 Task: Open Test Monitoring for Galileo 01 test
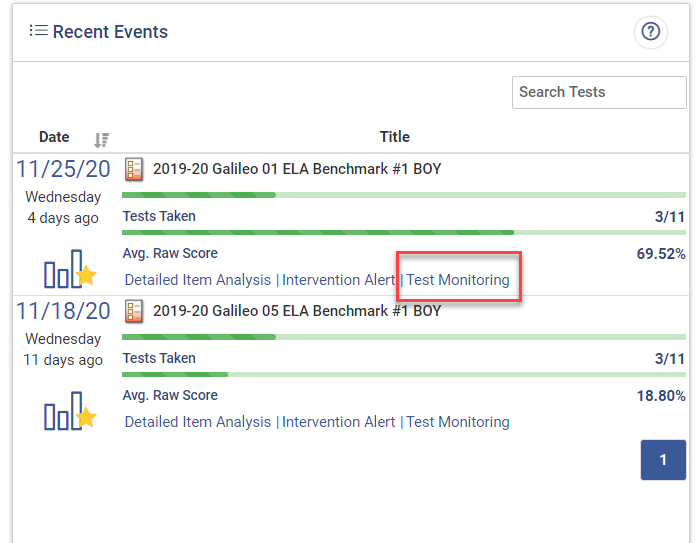coord(457,280)
